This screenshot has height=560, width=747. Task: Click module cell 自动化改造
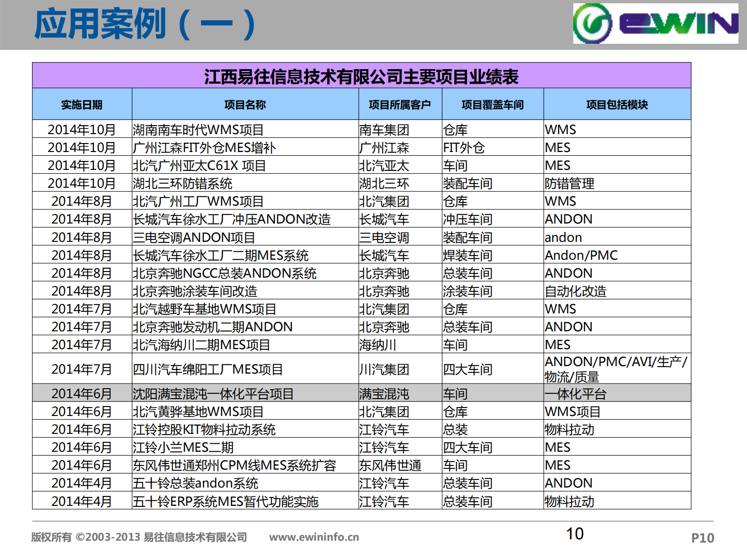(617, 291)
